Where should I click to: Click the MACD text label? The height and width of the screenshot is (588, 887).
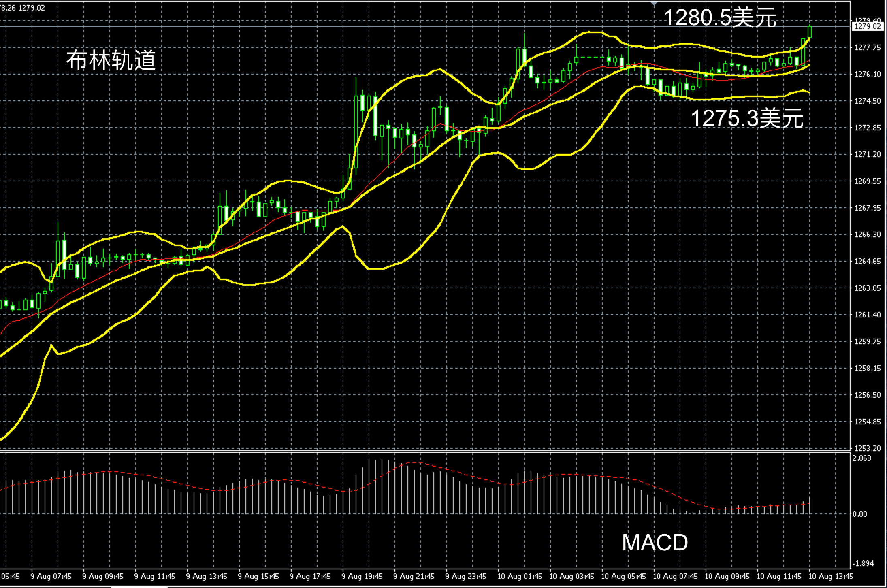(x=655, y=543)
